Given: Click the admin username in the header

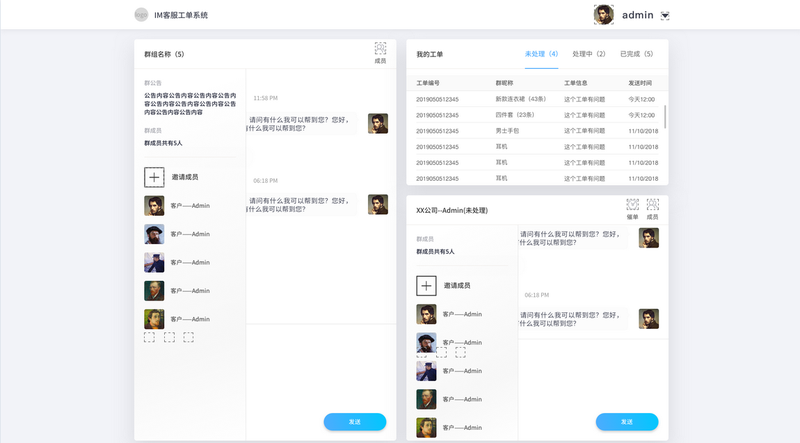Looking at the screenshot, I should [638, 15].
